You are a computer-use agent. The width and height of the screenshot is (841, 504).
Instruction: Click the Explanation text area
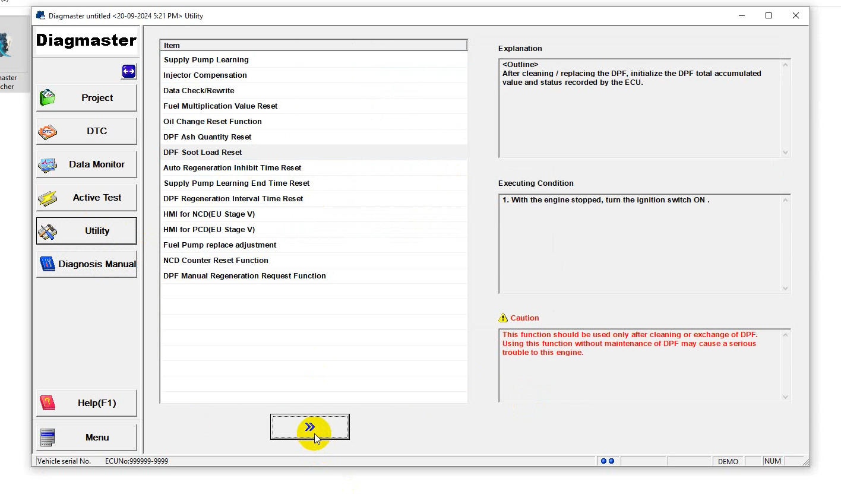[644, 108]
